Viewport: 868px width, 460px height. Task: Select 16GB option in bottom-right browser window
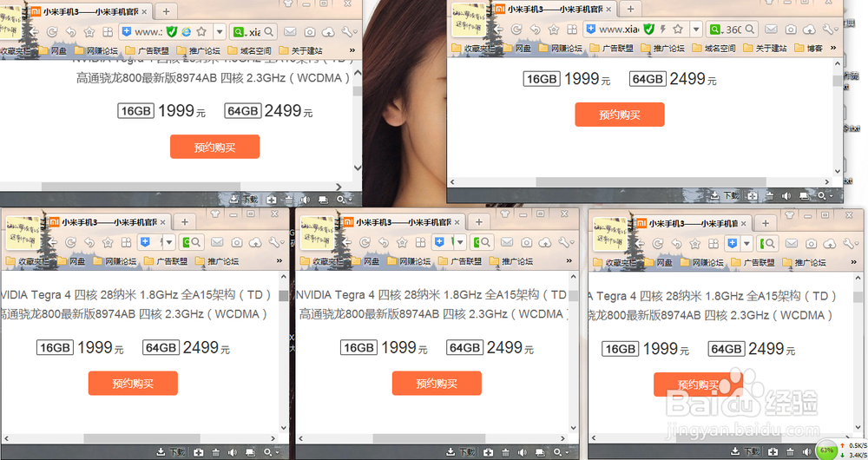click(x=621, y=349)
